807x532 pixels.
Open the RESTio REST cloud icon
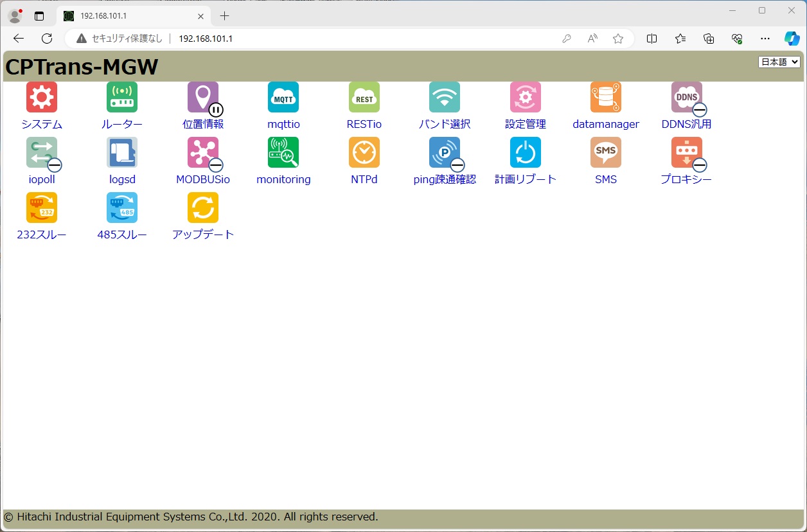tap(364, 97)
